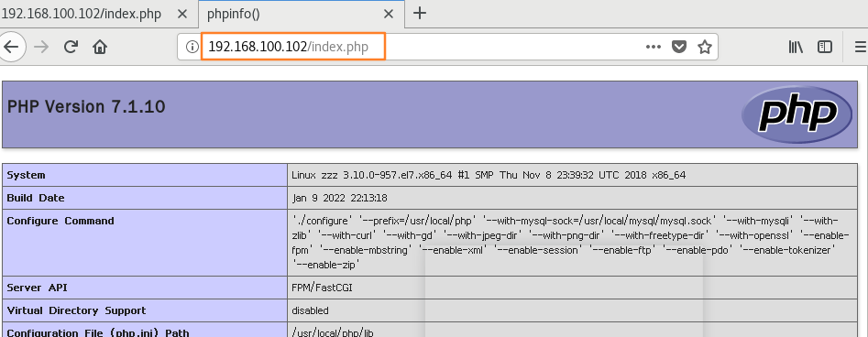This screenshot has width=868, height=337.
Task: Show site information icon in address bar
Action: (x=192, y=47)
